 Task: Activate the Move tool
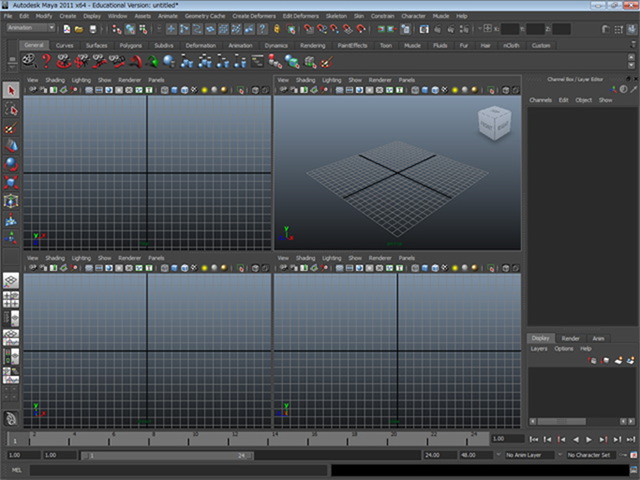click(11, 146)
